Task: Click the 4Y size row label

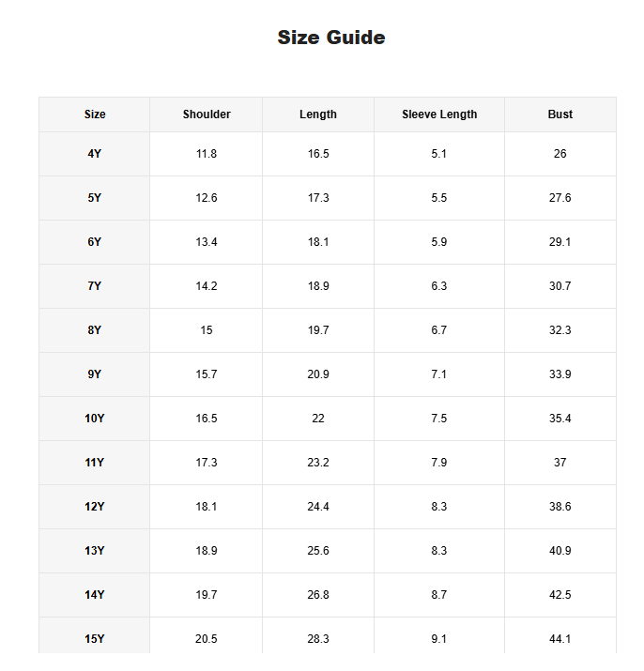Action: coord(95,154)
